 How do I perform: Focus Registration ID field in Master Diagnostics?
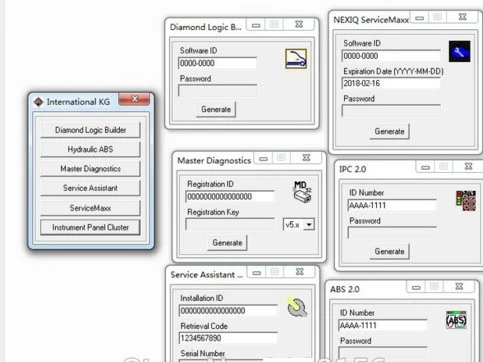coord(230,196)
